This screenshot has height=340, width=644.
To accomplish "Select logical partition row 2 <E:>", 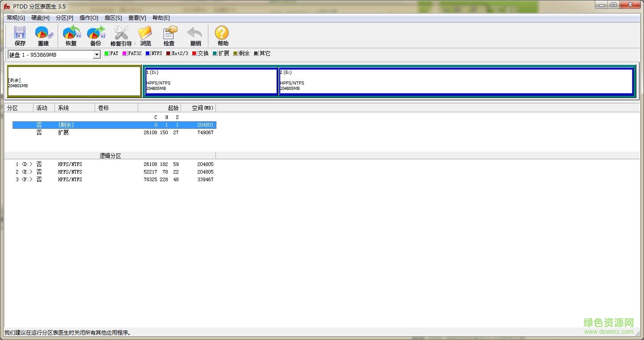I will tap(114, 172).
